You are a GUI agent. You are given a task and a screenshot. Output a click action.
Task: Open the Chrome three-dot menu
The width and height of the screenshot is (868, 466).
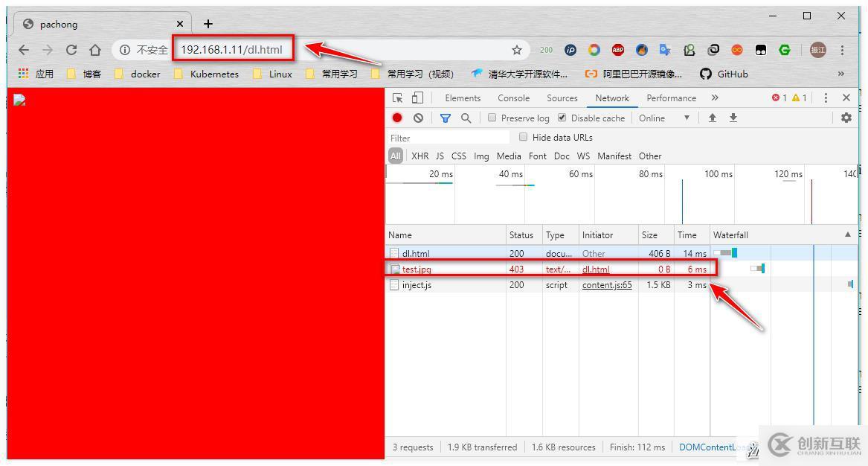pos(842,50)
